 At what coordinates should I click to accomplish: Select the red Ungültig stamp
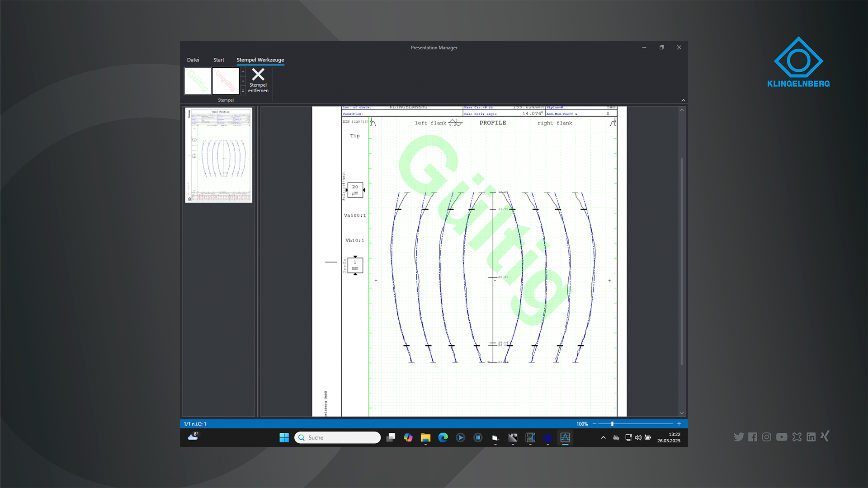tap(225, 81)
